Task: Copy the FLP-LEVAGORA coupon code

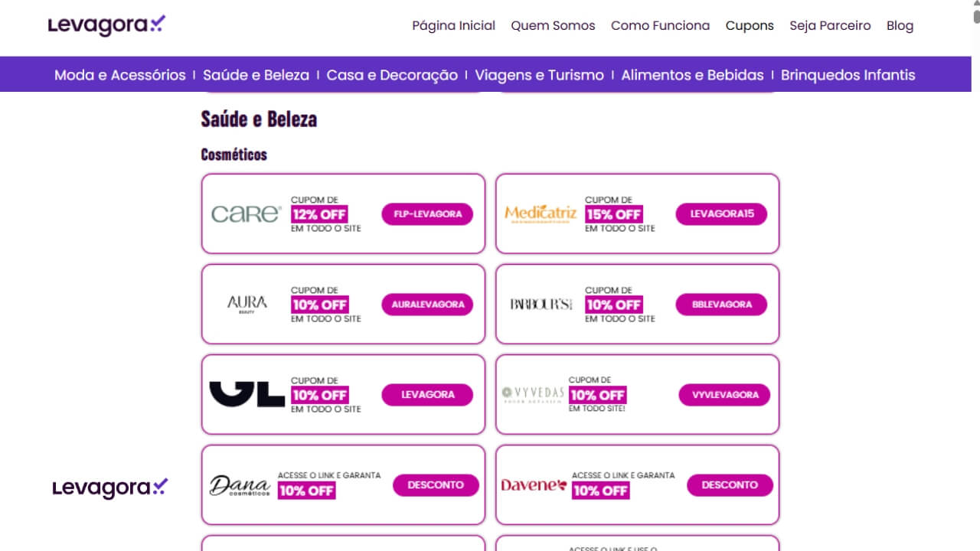Action: [427, 214]
